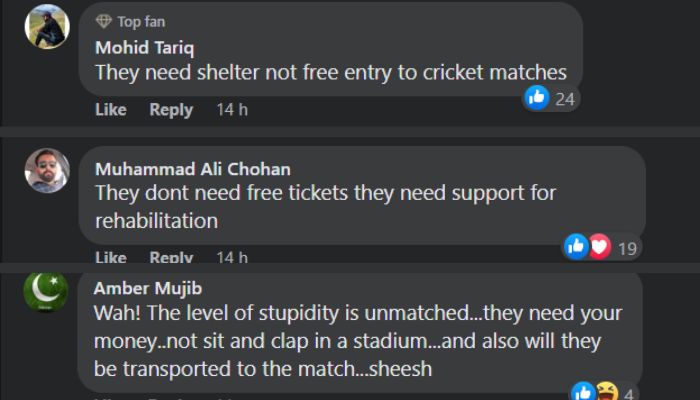Screen dimensions: 700x400
Task: Click the red heart reaction on Chohan's comment
Action: pos(598,246)
